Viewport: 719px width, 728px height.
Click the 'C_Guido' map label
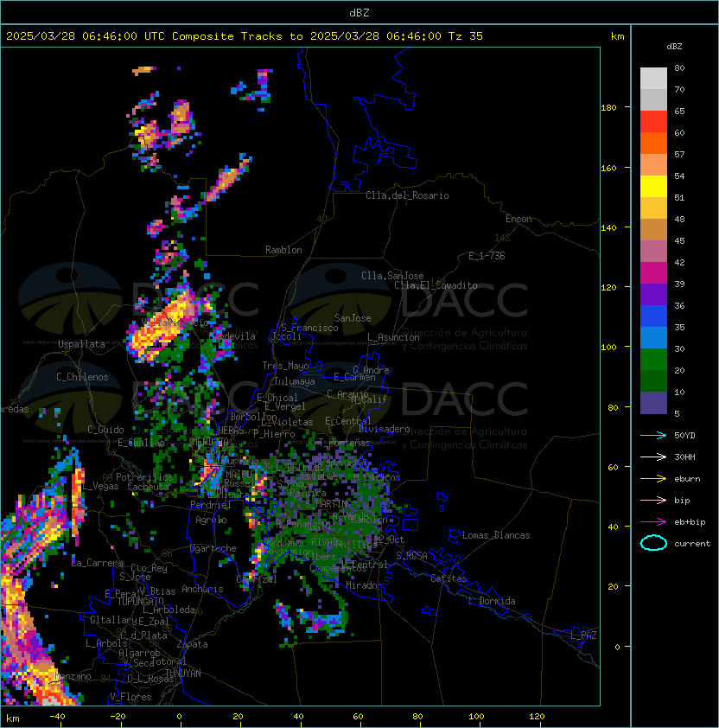coord(105,430)
